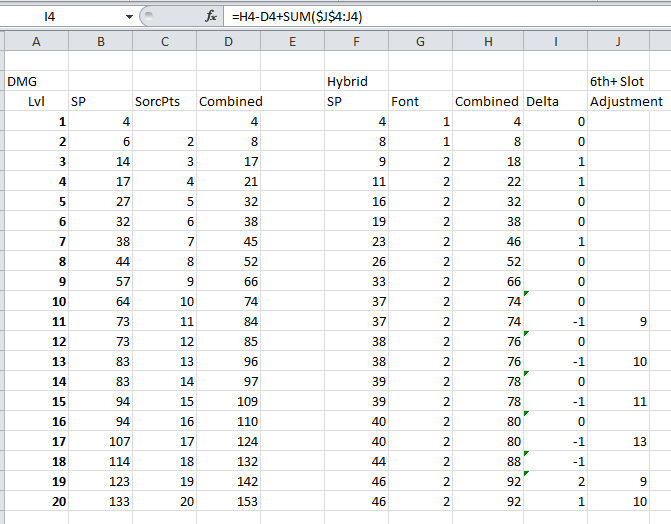The height and width of the screenshot is (524, 671).
Task: Select column F header
Action: [x=356, y=41]
